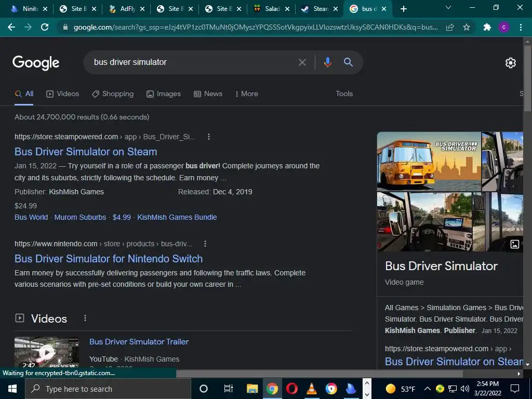
Task: Open Cortana circle on taskbar
Action: pos(204,389)
